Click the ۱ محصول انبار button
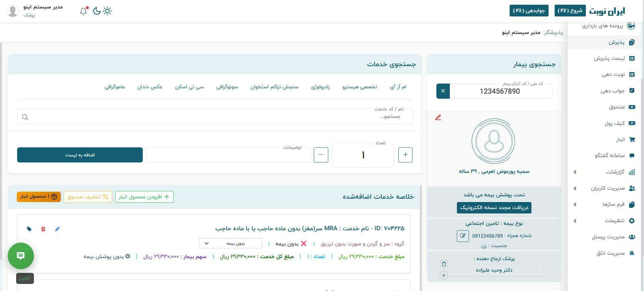 pos(39,197)
